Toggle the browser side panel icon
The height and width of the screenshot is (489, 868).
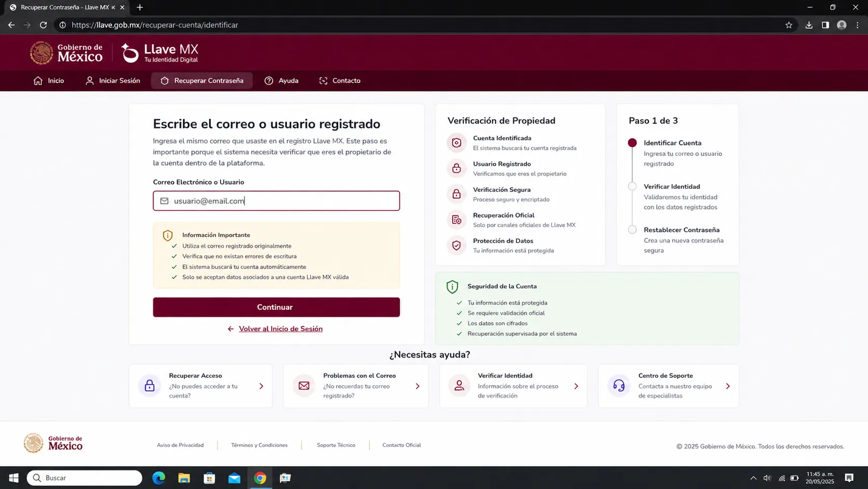pos(825,25)
